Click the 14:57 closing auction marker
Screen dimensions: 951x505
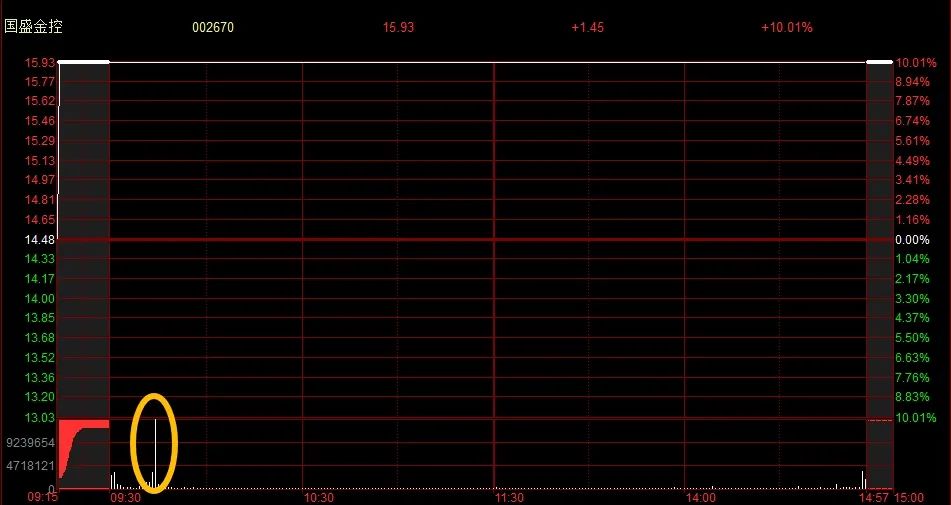coord(874,497)
